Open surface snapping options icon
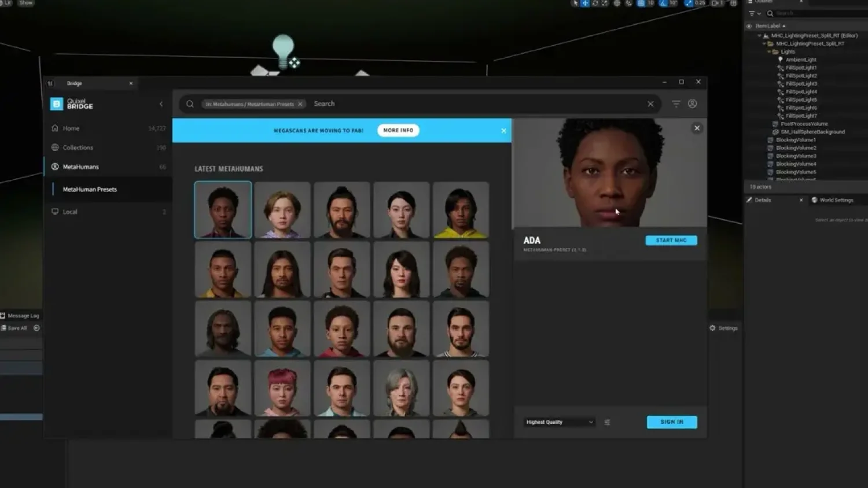Image resolution: width=868 pixels, height=488 pixels. tap(628, 3)
